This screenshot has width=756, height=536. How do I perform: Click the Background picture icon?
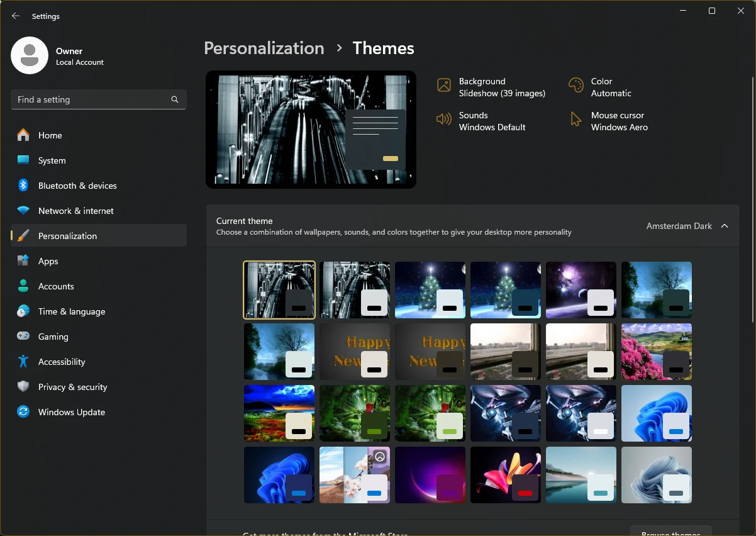[x=444, y=86]
